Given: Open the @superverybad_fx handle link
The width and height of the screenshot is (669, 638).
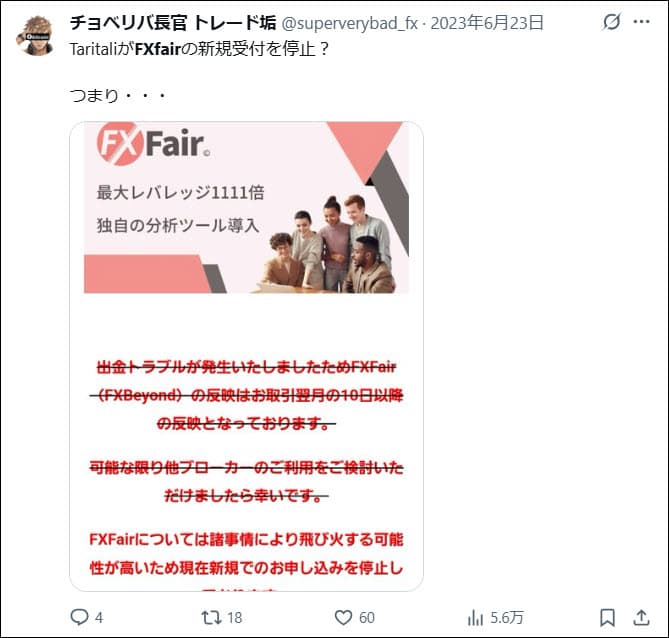Looking at the screenshot, I should point(349,23).
